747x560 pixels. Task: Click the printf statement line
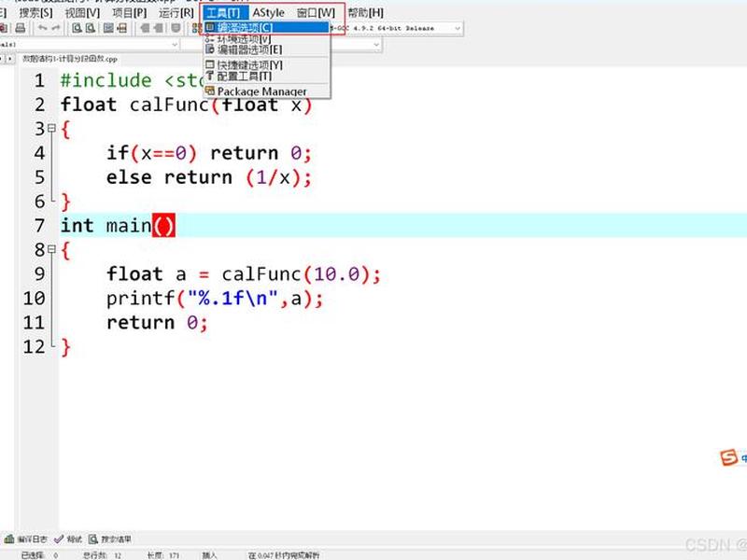pos(215,298)
